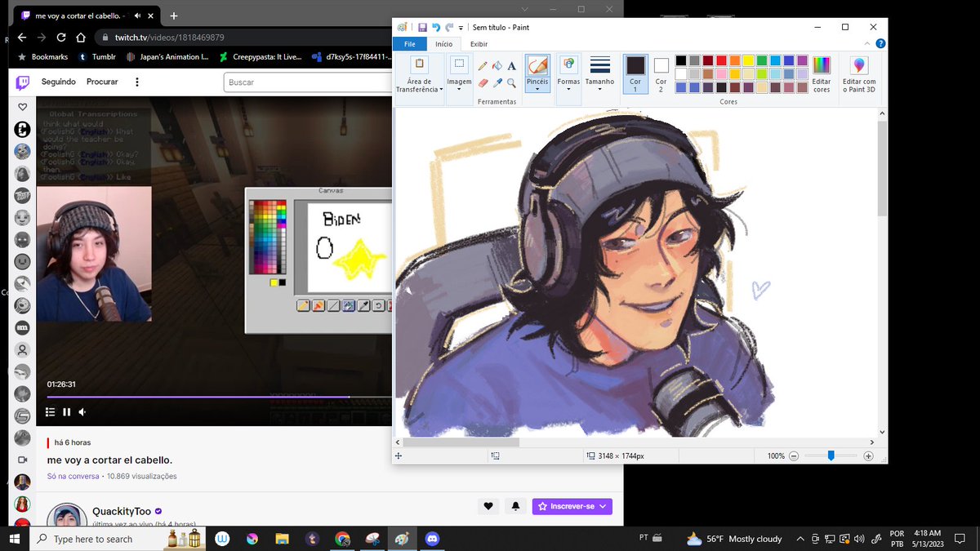Image resolution: width=980 pixels, height=551 pixels.
Task: Collapse the Paint ribbon with the chevron
Action: coord(866,44)
